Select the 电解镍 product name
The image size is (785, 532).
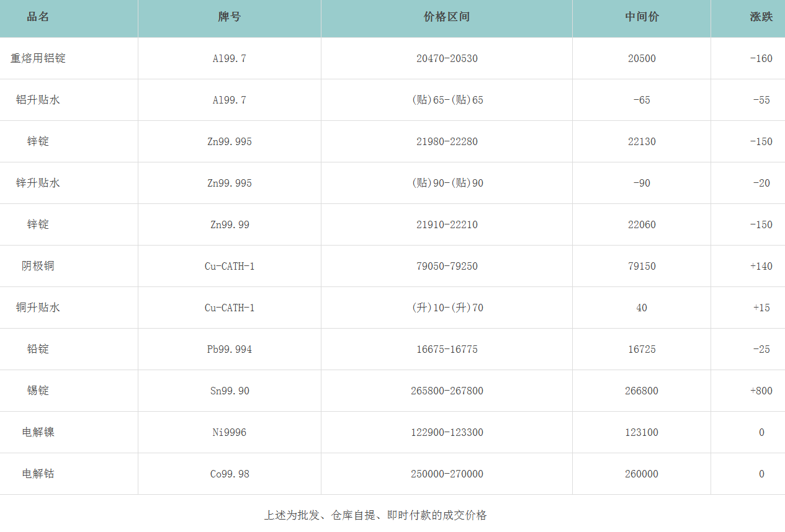point(38,432)
